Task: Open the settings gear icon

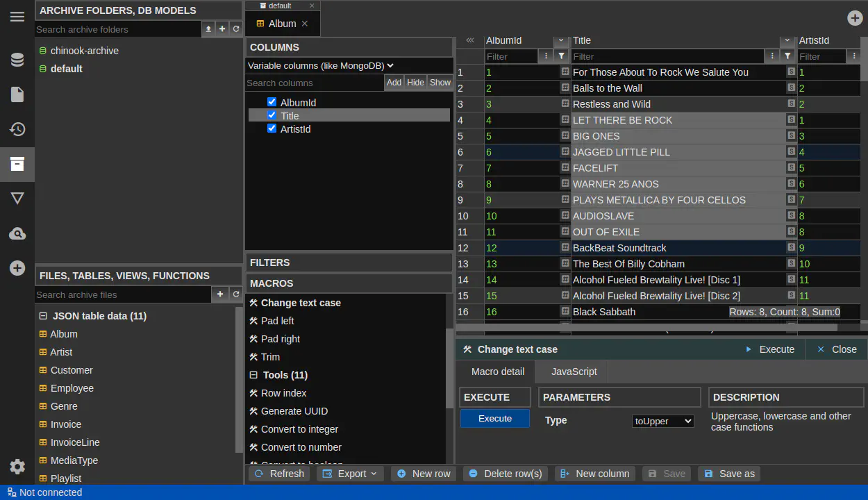Action: coord(17,466)
